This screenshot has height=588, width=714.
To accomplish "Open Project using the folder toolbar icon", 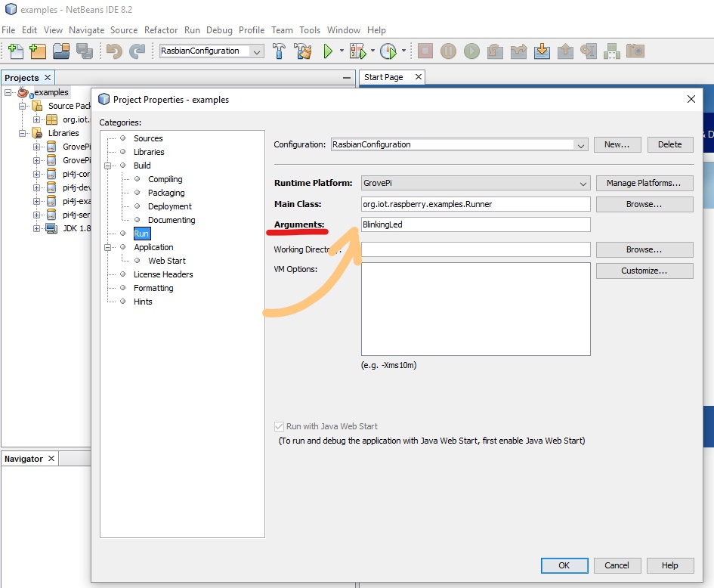I will click(61, 51).
